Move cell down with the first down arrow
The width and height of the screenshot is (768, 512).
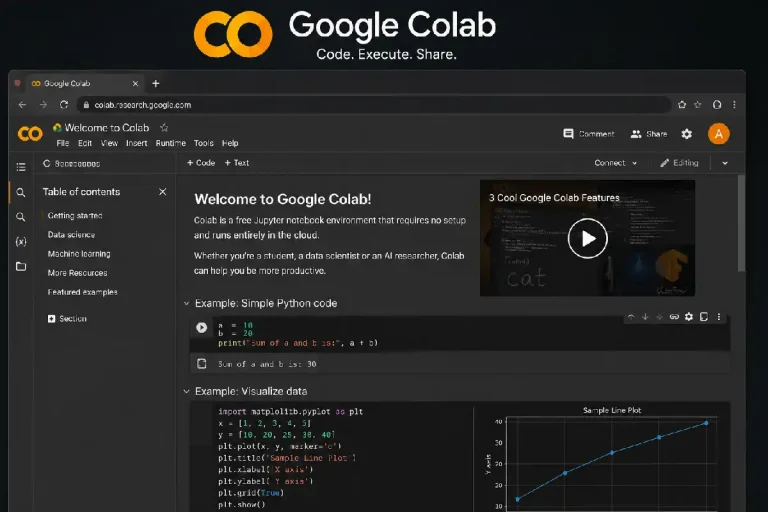click(645, 317)
